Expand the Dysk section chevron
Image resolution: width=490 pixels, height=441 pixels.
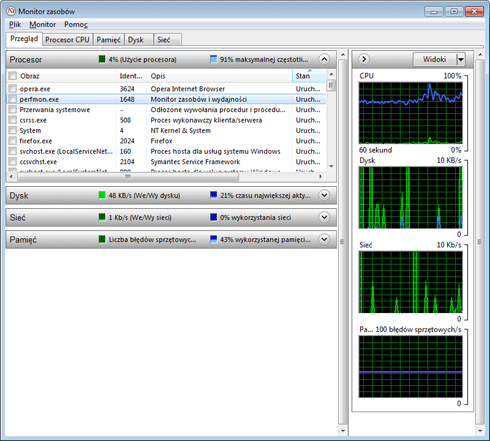click(324, 195)
